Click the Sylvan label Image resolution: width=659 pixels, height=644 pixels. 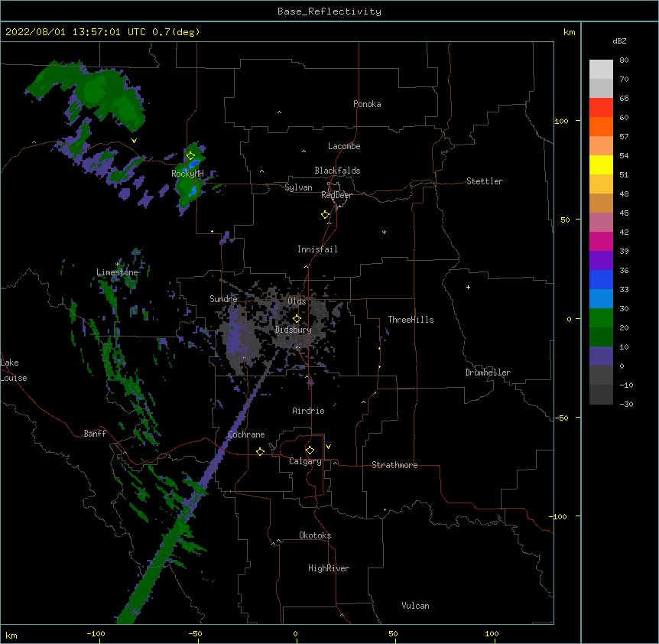point(298,187)
